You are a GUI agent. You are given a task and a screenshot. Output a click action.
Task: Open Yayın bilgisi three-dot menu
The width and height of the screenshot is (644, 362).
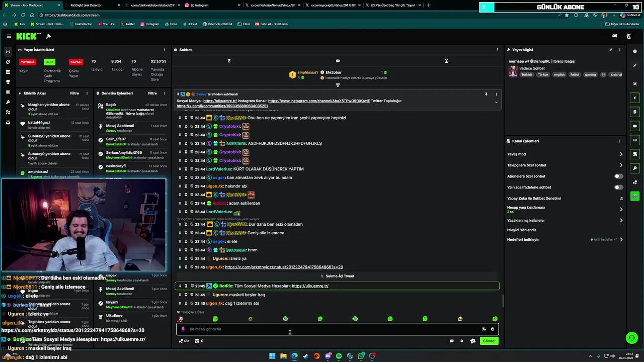pyautogui.click(x=620, y=50)
